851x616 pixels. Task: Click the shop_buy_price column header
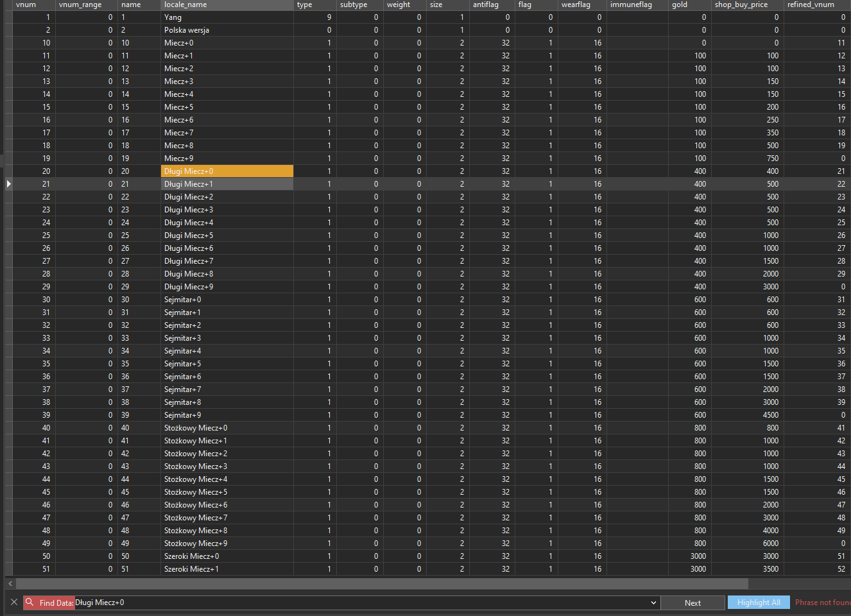click(746, 4)
